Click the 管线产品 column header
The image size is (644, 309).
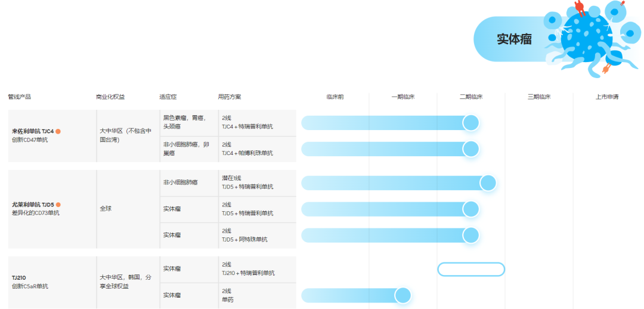[x=19, y=97]
